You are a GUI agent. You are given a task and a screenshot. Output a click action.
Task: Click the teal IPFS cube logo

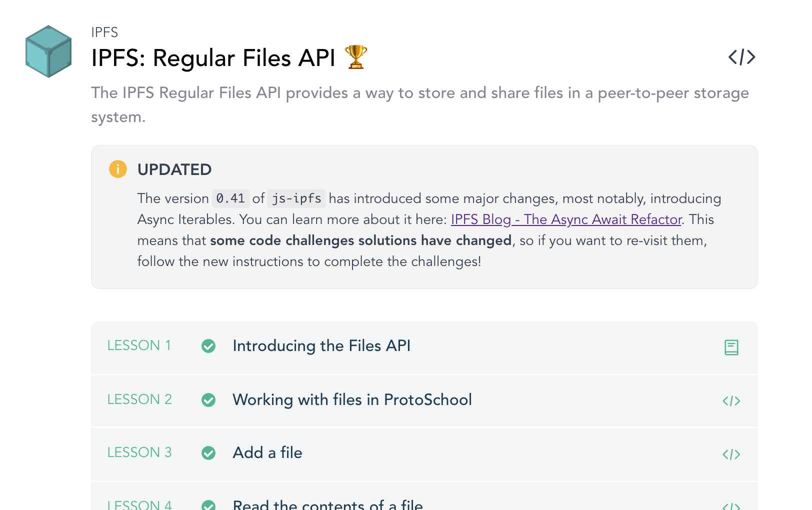pyautogui.click(x=48, y=51)
